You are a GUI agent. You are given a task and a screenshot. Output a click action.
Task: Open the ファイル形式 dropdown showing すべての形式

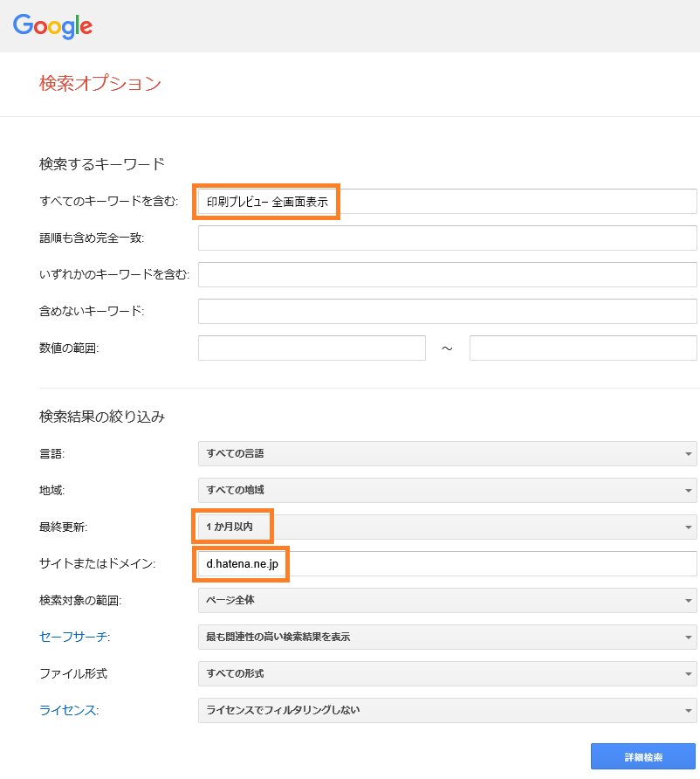(447, 673)
